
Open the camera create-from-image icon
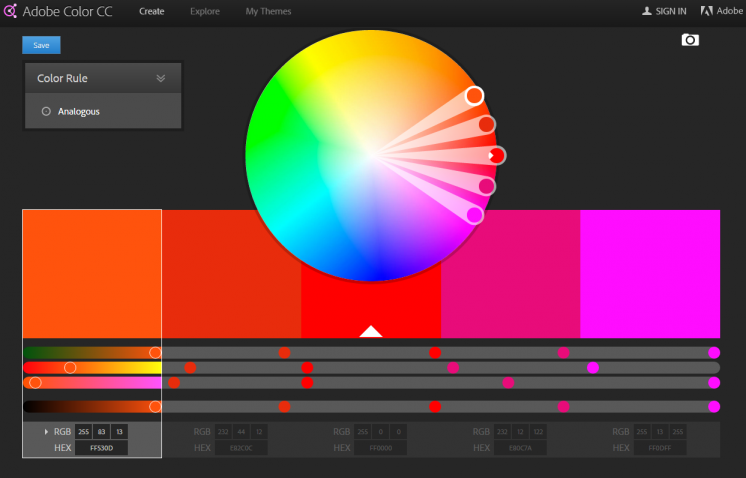point(690,40)
